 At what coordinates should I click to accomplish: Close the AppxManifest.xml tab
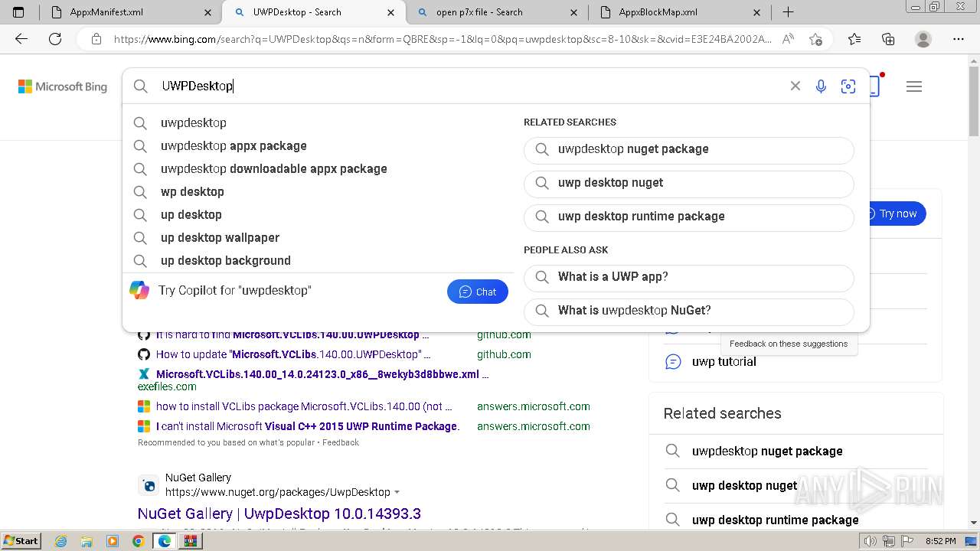point(208,12)
